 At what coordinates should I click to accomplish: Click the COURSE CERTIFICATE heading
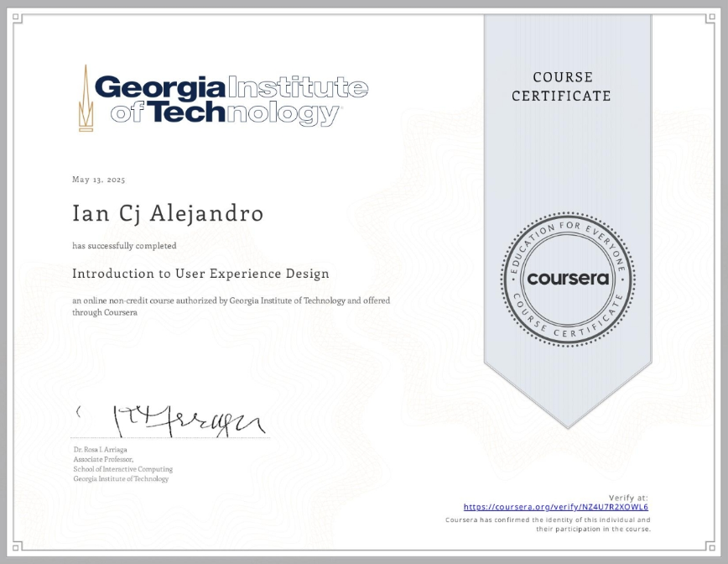(566, 86)
